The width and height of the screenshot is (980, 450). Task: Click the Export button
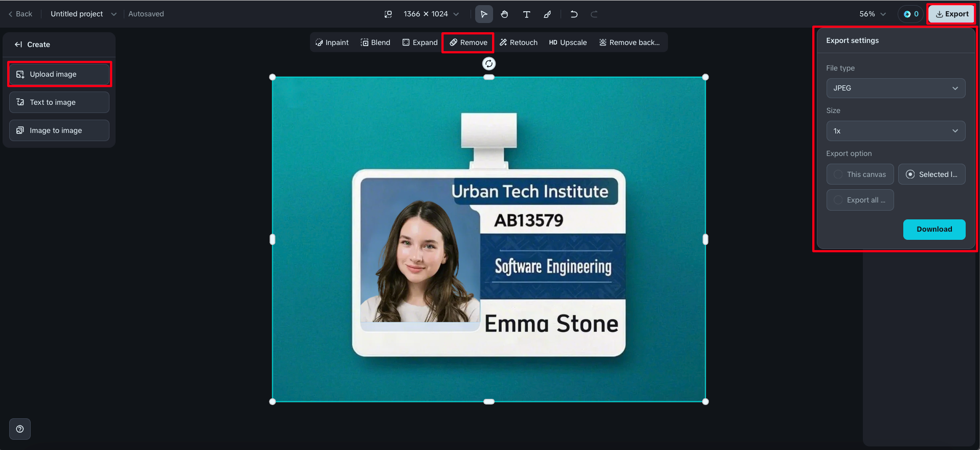point(952,14)
